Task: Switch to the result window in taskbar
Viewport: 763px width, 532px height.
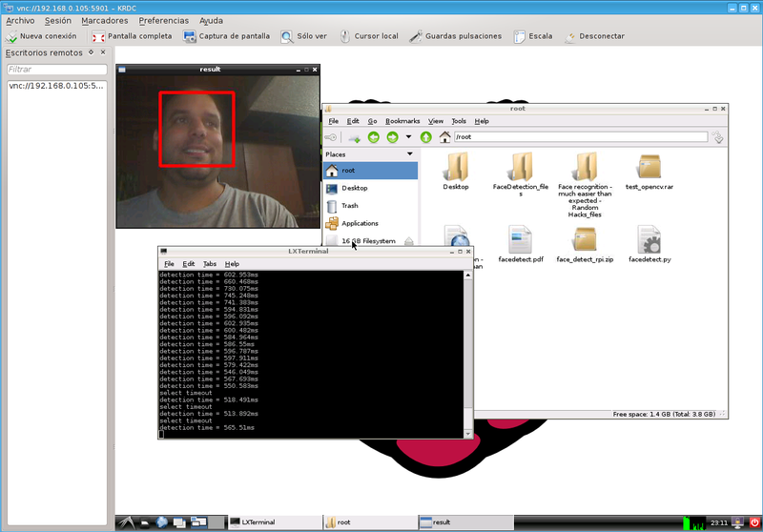Action: (x=441, y=522)
